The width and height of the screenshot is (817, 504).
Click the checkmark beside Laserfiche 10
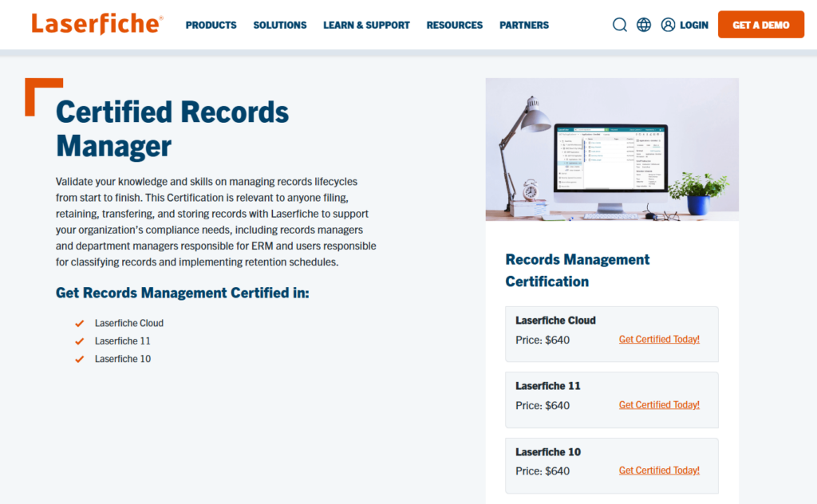[x=79, y=359]
